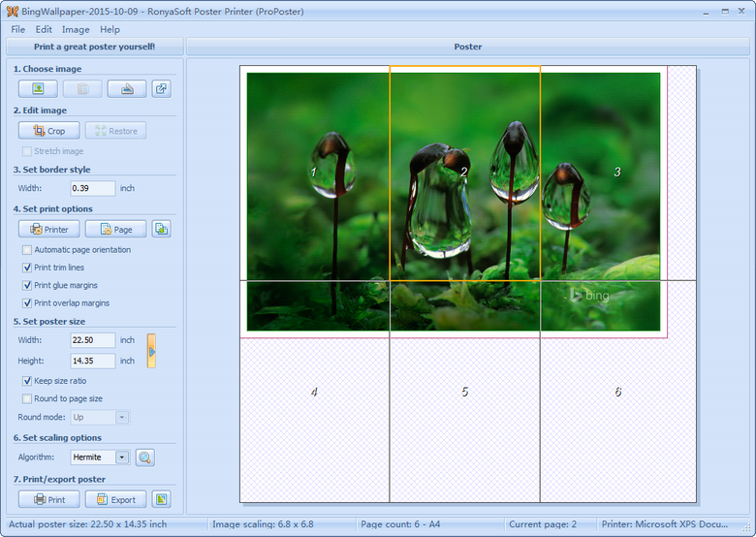756x537 pixels.
Task: Toggle Keep size ratio checkbox
Action: tap(27, 381)
